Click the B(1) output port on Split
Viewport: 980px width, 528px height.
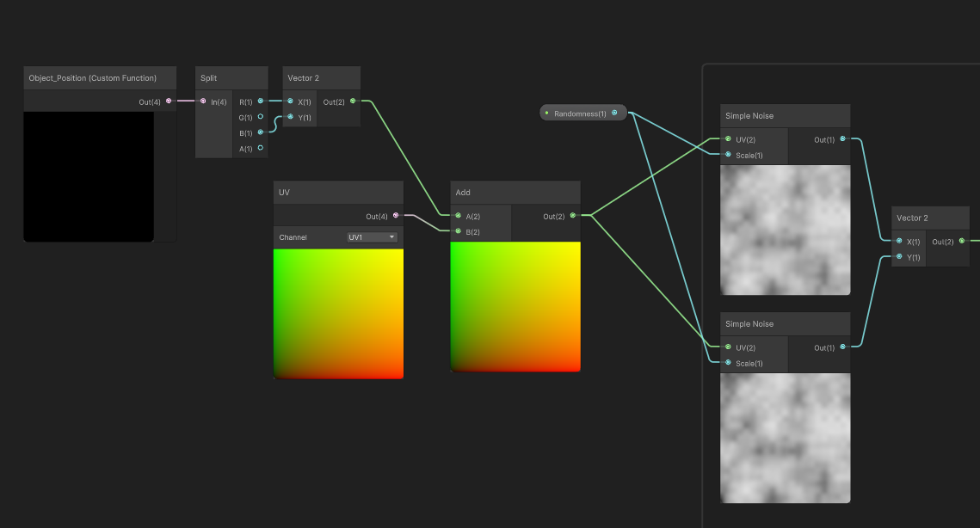tap(261, 132)
